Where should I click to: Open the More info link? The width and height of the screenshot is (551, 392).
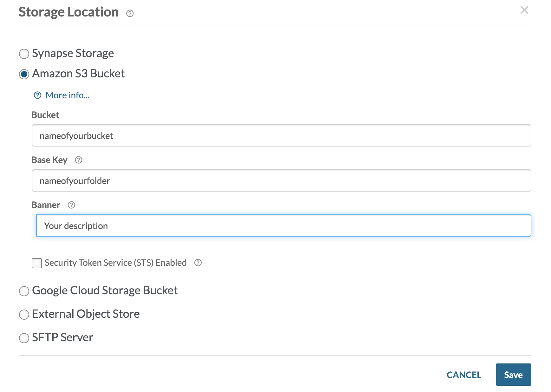67,95
